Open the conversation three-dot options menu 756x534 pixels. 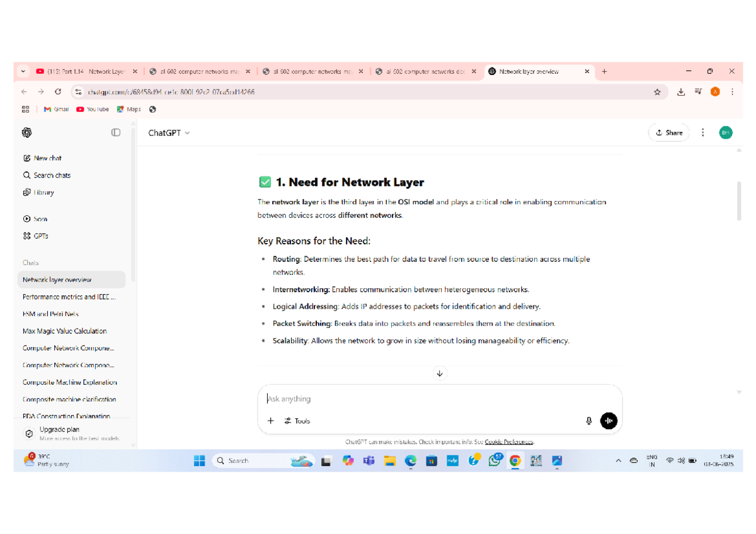(703, 133)
